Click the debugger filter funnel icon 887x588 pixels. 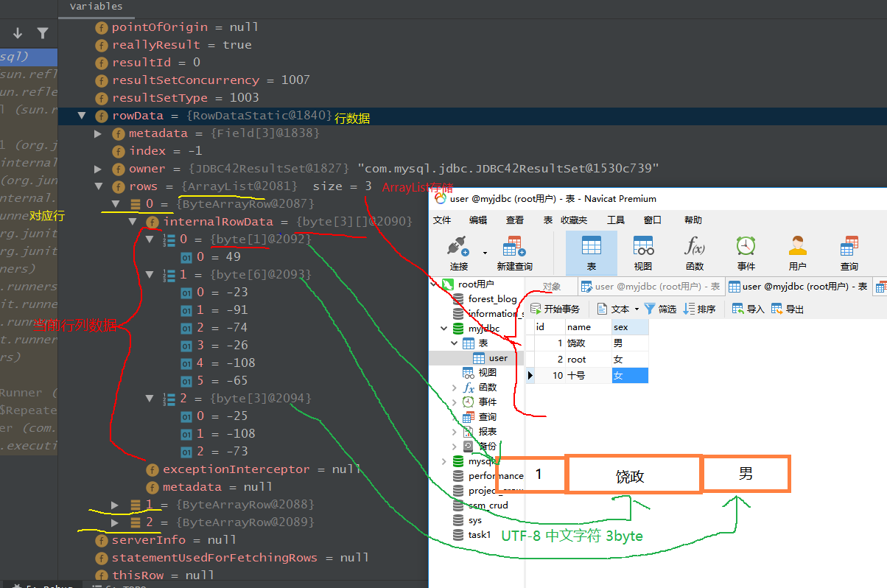click(43, 33)
